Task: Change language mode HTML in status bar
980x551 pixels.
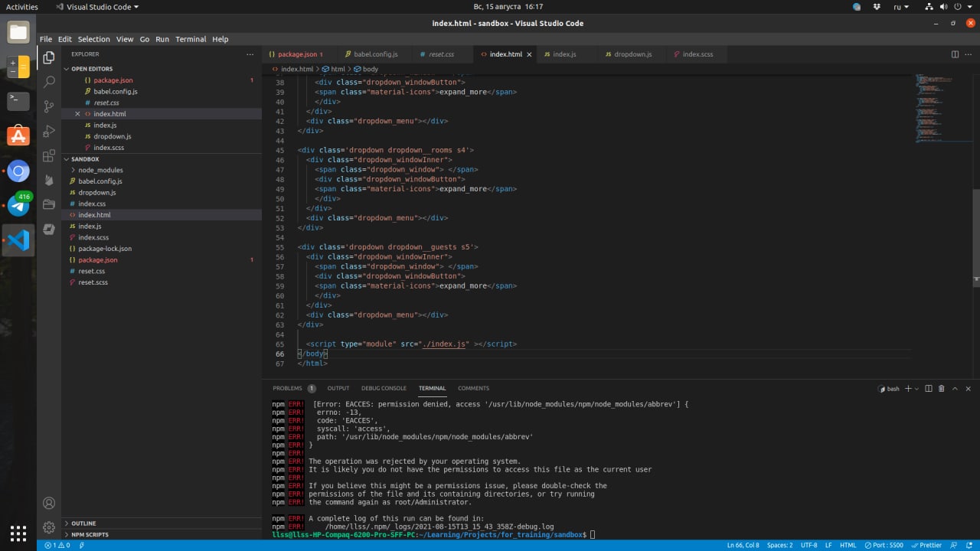Action: [848, 545]
